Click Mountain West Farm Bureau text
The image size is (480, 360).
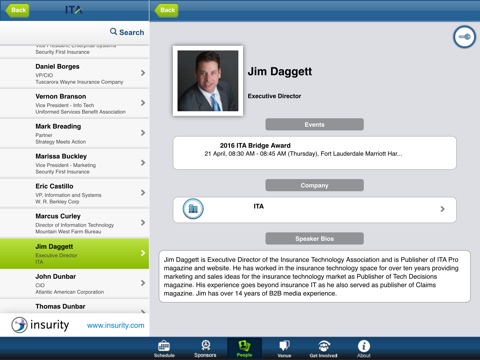click(68, 232)
